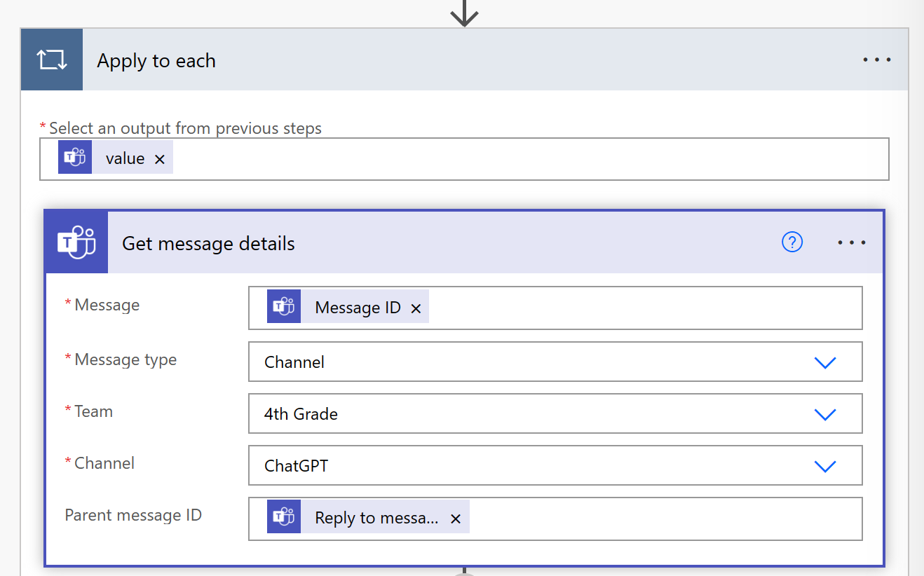Click the Teams icon on value token
Image resolution: width=924 pixels, height=576 pixels.
(75, 159)
